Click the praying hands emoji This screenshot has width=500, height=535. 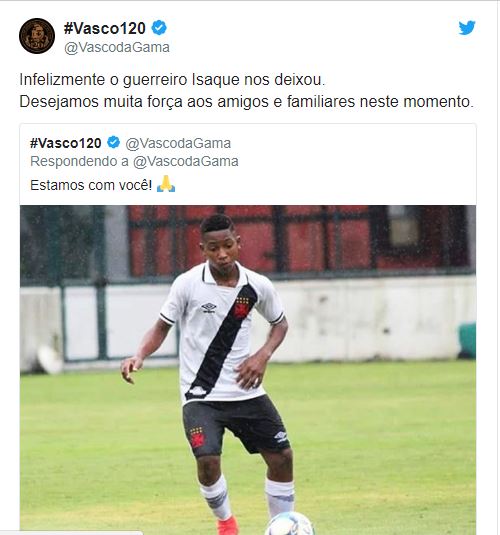coord(166,184)
